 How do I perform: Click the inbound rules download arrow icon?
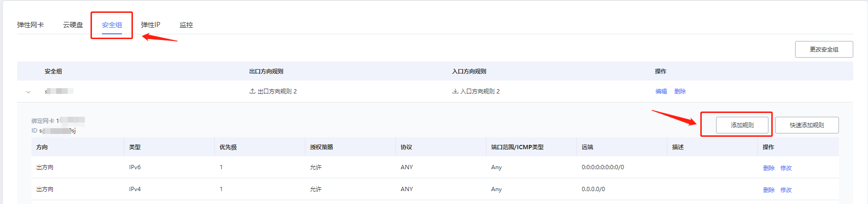click(455, 91)
